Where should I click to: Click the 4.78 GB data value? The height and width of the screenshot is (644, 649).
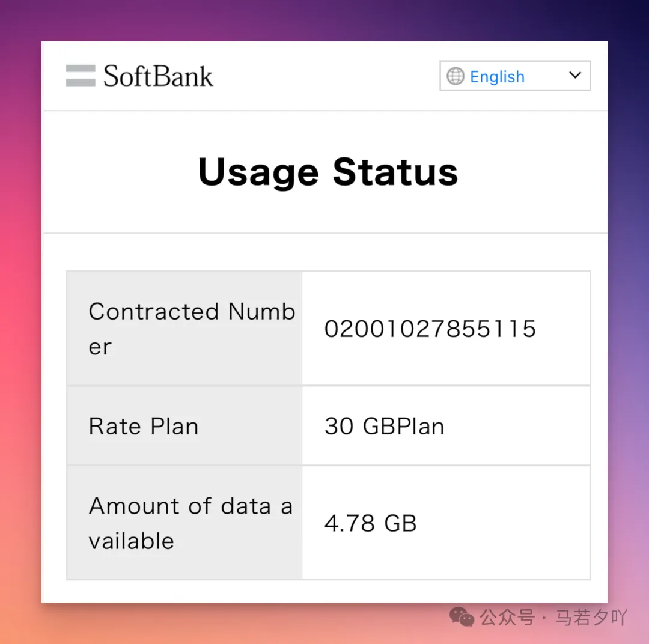coord(371,523)
